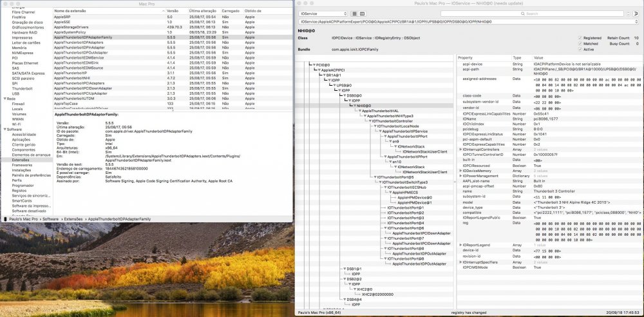Expand the IOPowerManagement dictionary
Screen dimensions: 644x317
pyautogui.click(x=460, y=176)
